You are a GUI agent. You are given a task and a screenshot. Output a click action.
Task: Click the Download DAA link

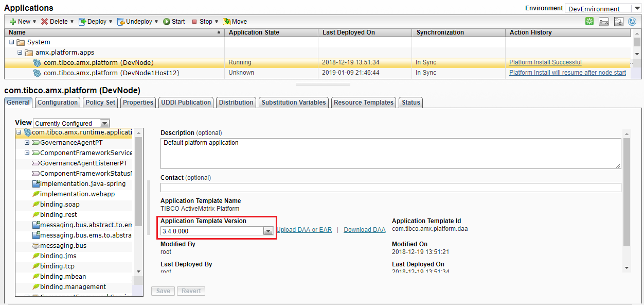click(365, 230)
